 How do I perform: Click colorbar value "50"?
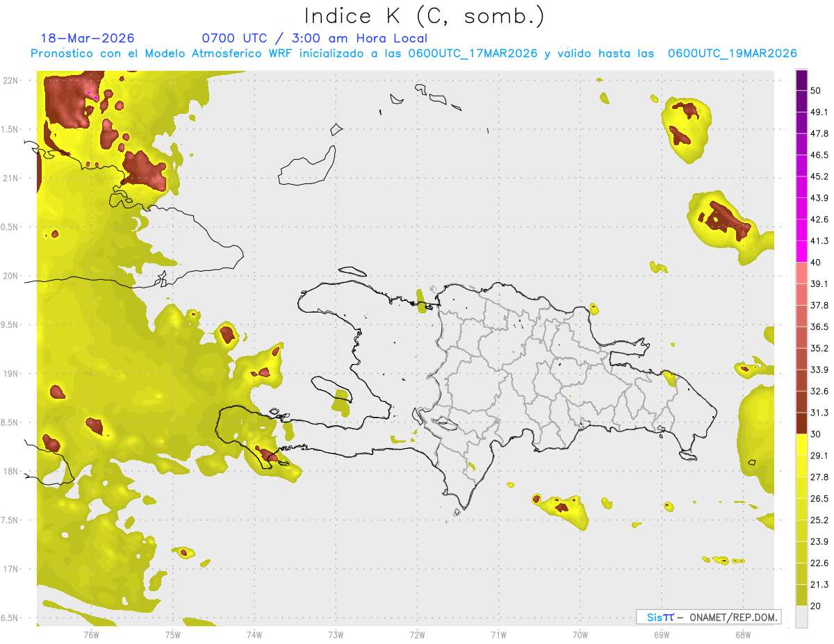[816, 90]
